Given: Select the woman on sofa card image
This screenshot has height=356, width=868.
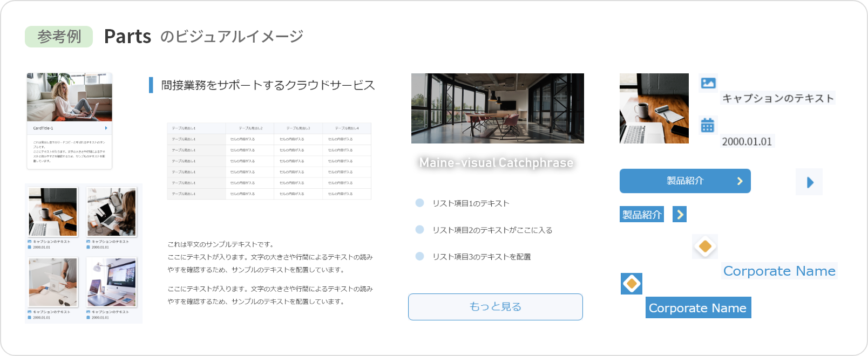Looking at the screenshot, I should click(x=70, y=97).
